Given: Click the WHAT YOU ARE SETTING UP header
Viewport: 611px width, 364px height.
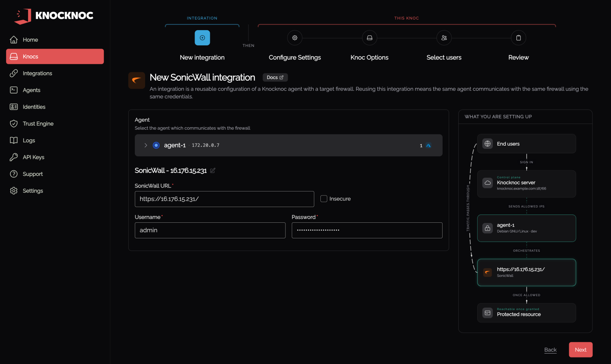Looking at the screenshot, I should click(498, 117).
